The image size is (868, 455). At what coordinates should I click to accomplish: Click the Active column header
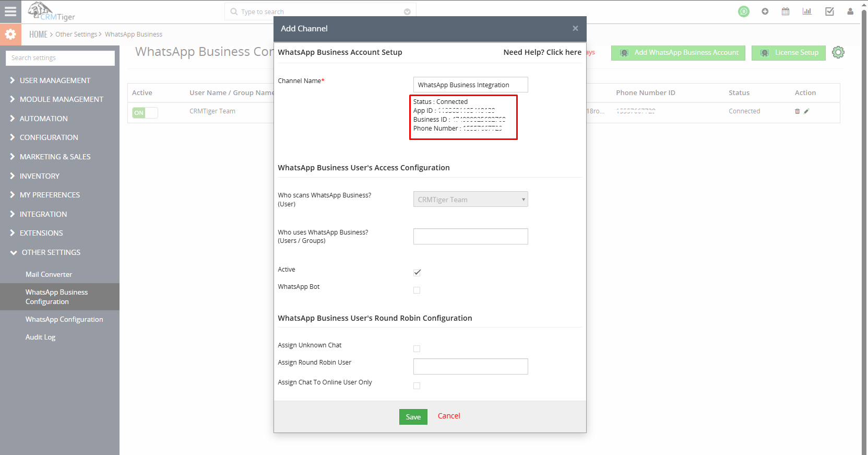[142, 93]
